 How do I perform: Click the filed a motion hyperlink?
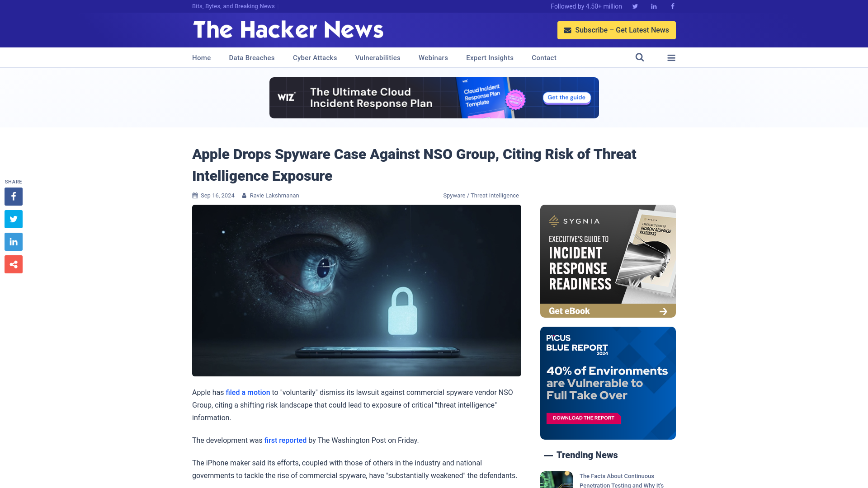[247, 393]
